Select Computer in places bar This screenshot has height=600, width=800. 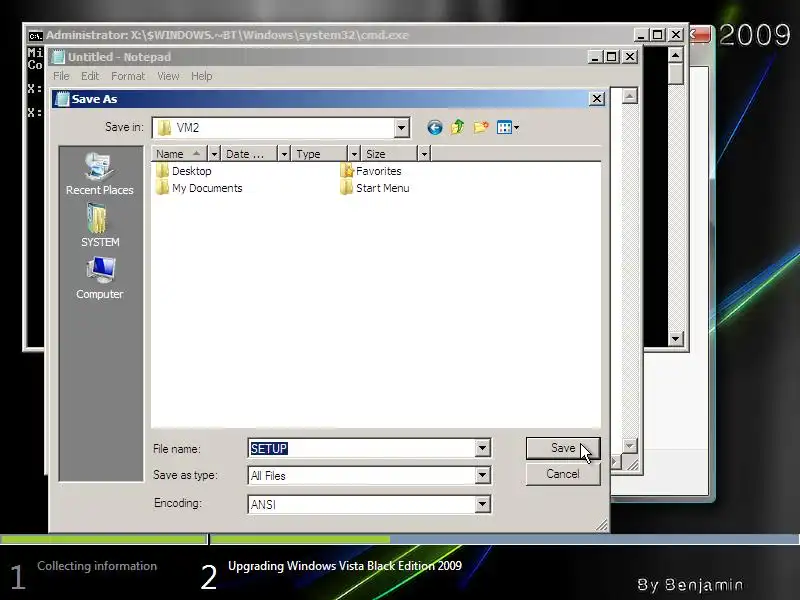tap(99, 278)
